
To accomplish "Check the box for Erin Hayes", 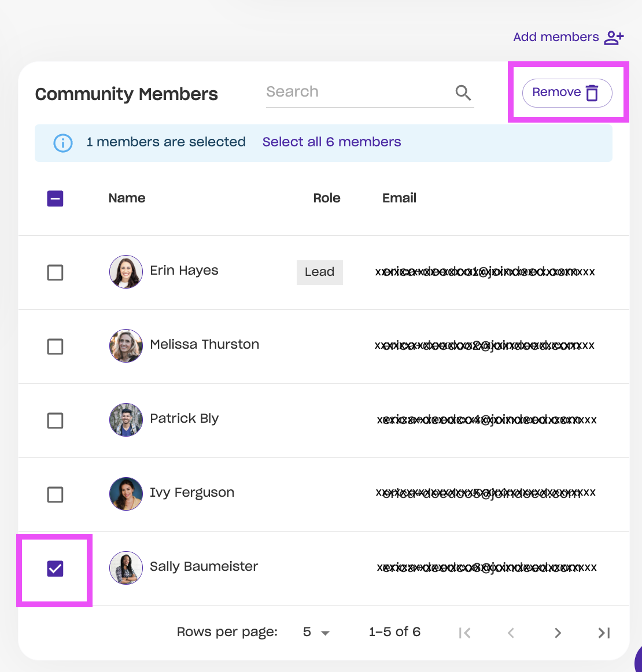I will 56,272.
